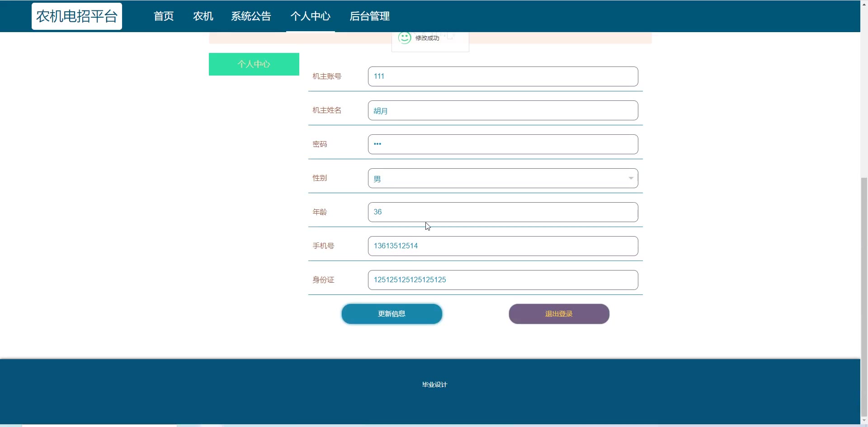
Task: Select the 个人中心 nav item
Action: click(x=311, y=16)
